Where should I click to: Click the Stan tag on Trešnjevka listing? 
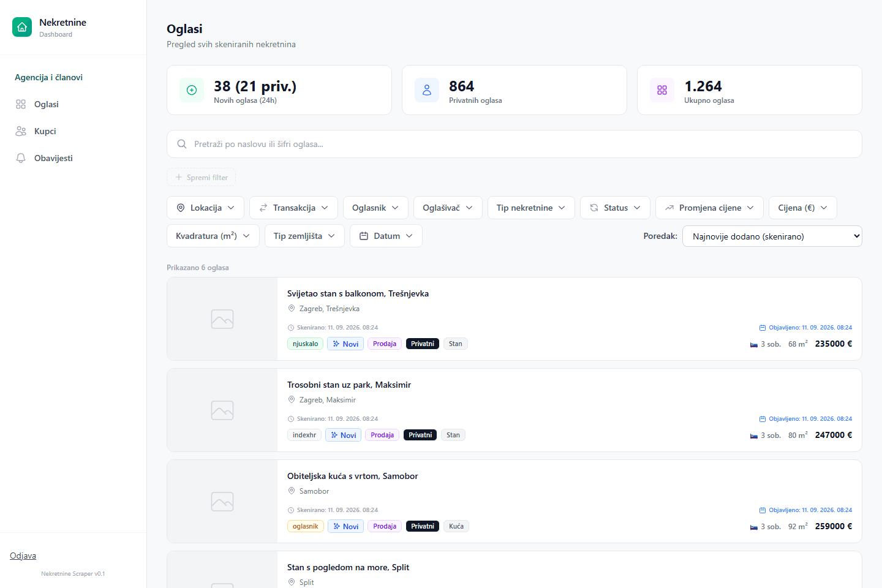(455, 344)
